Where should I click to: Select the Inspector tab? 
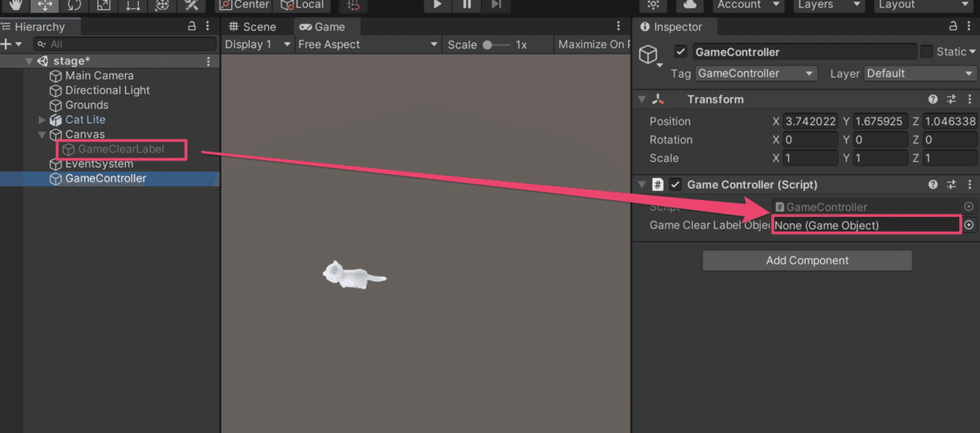pos(670,27)
